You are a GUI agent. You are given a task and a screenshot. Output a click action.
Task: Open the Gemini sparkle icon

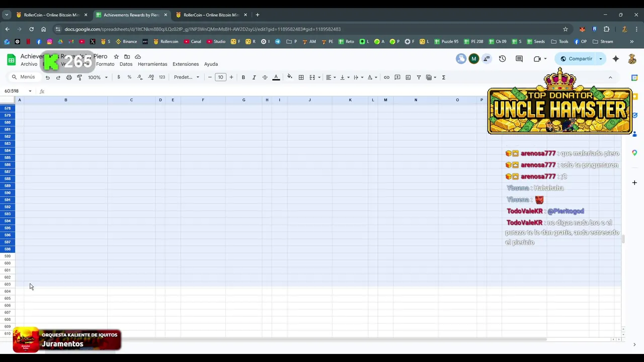pyautogui.click(x=616, y=59)
